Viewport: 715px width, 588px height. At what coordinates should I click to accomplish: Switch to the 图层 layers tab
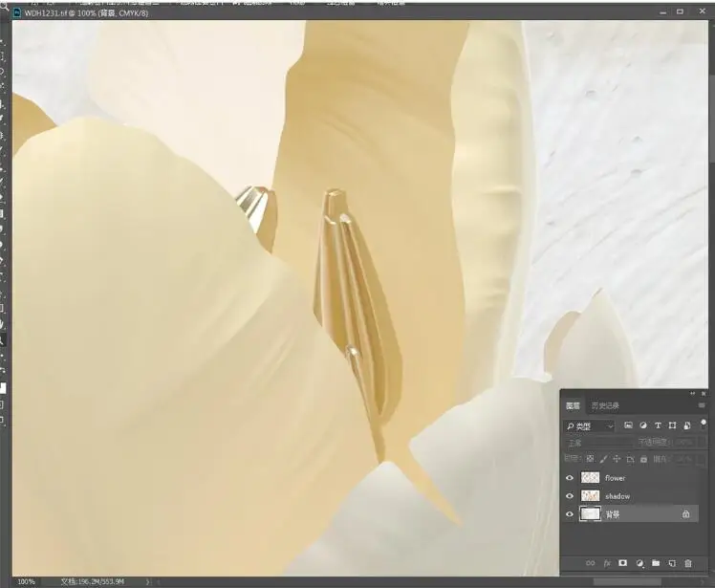(x=574, y=405)
